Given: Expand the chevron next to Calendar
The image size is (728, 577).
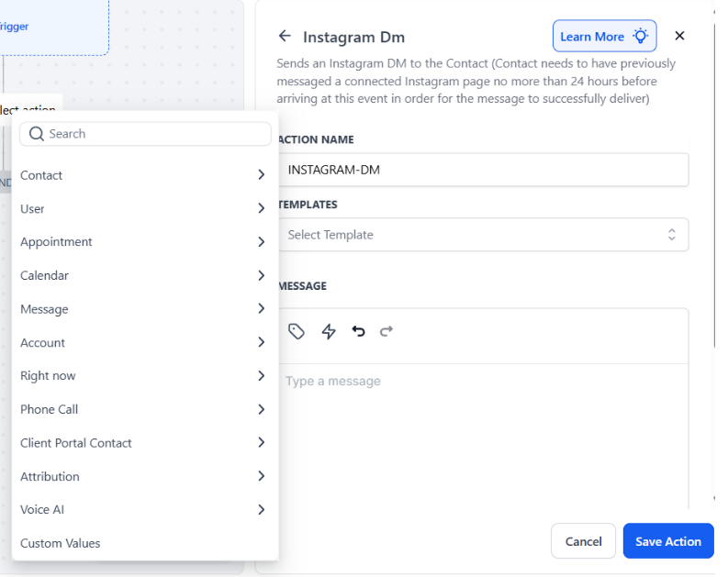Looking at the screenshot, I should click(x=262, y=275).
